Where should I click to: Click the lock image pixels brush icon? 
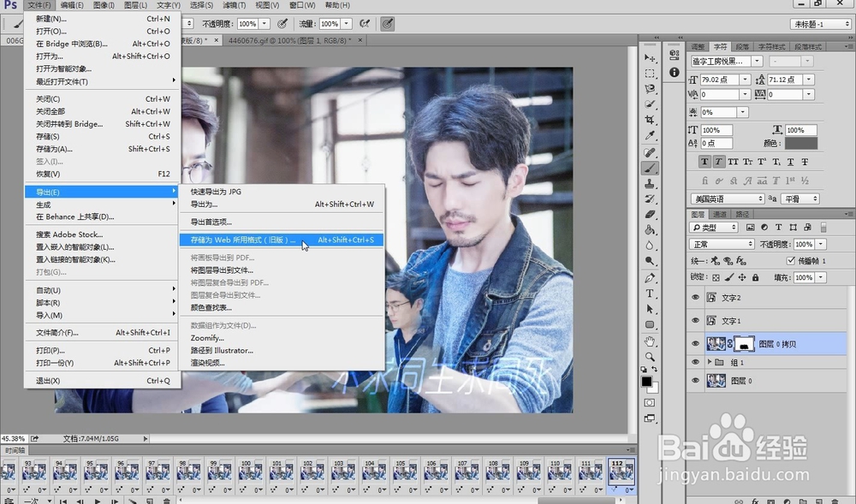click(729, 277)
